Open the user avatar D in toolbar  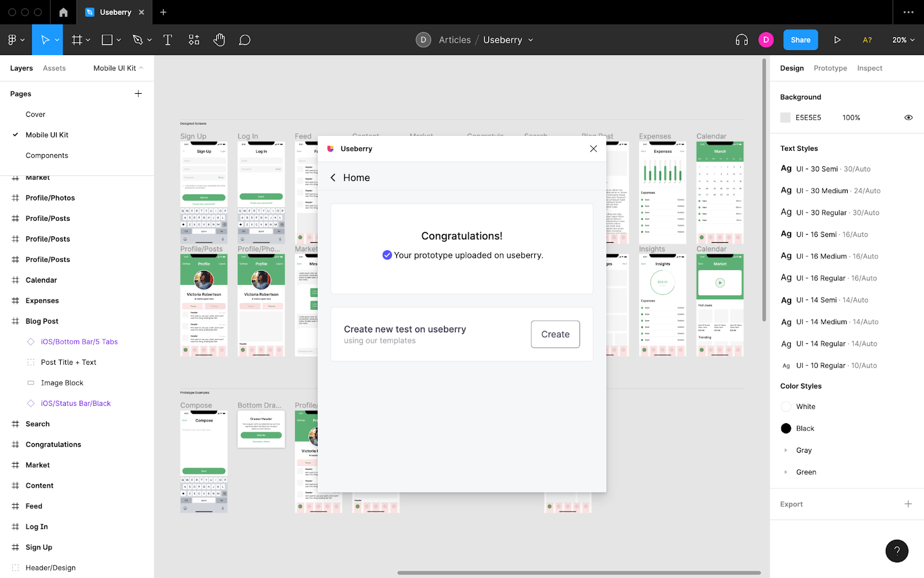pos(766,40)
